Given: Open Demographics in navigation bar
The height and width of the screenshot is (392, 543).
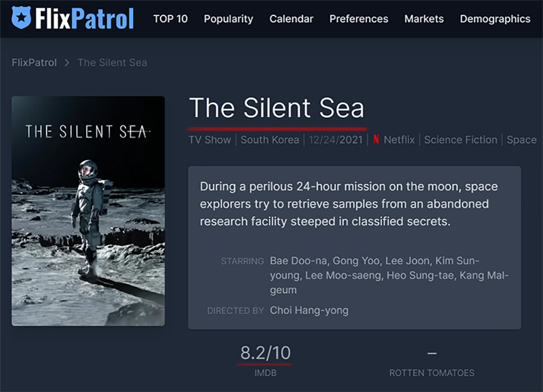Looking at the screenshot, I should click(x=495, y=19).
